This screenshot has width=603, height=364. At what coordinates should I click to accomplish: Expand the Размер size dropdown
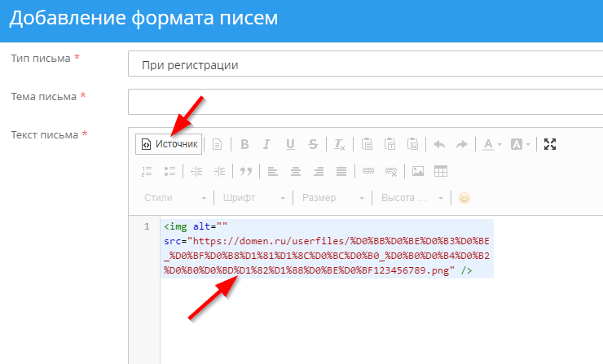[332, 198]
